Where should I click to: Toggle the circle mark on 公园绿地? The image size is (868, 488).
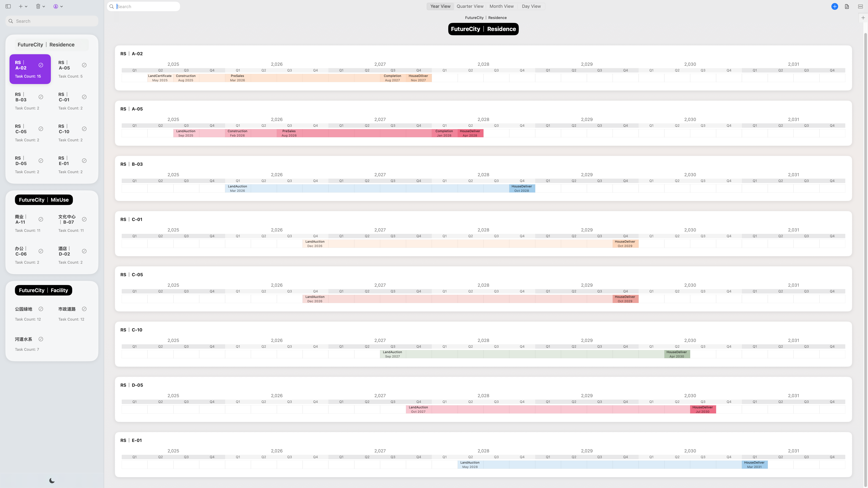[41, 309]
